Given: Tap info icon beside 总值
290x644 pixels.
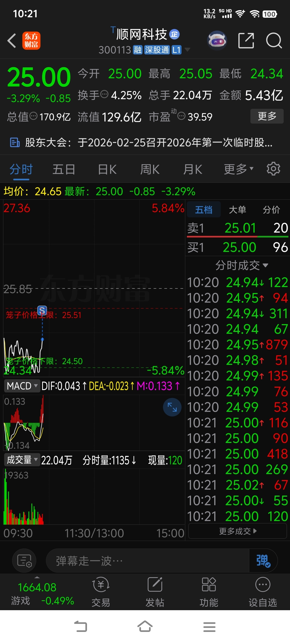Looking at the screenshot, I should coord(33,116).
